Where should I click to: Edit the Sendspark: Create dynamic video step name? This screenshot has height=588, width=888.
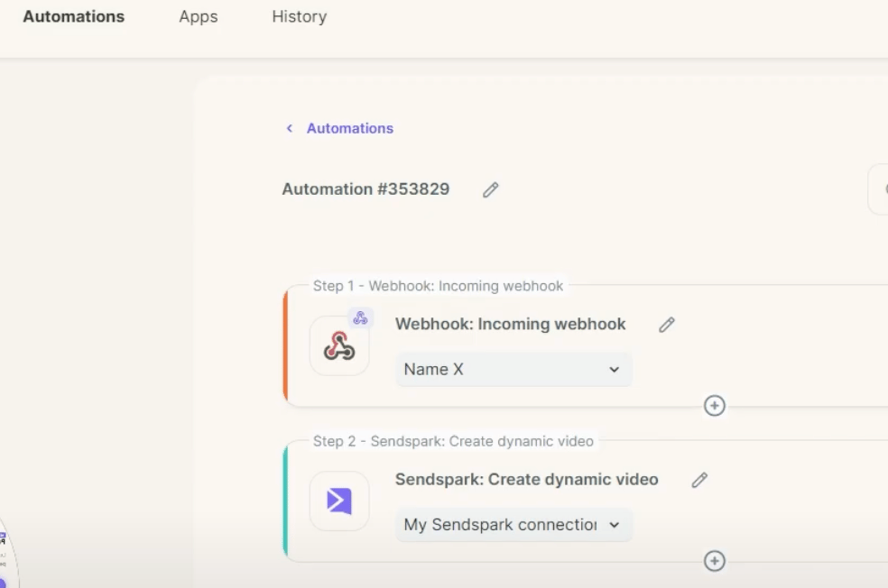click(699, 480)
